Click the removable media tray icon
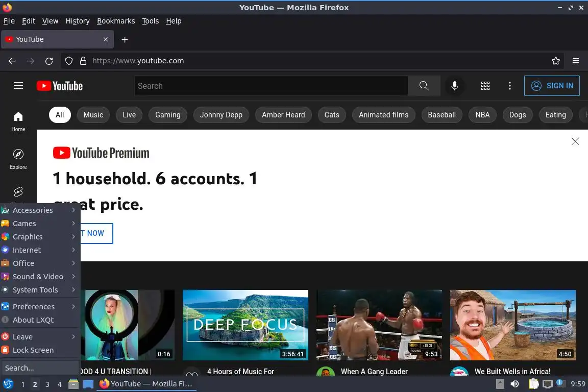This screenshot has height=392, width=588. point(500,384)
